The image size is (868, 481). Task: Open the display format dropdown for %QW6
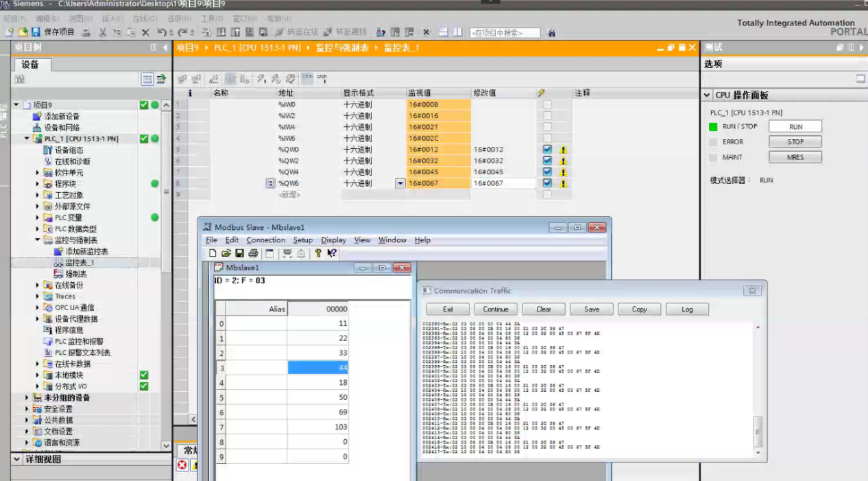click(x=400, y=183)
